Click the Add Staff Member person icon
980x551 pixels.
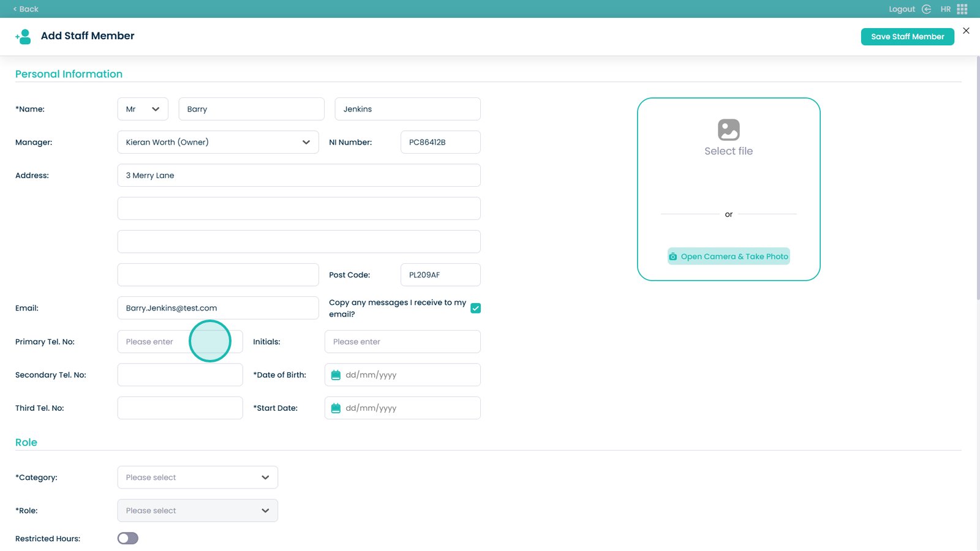tap(23, 37)
